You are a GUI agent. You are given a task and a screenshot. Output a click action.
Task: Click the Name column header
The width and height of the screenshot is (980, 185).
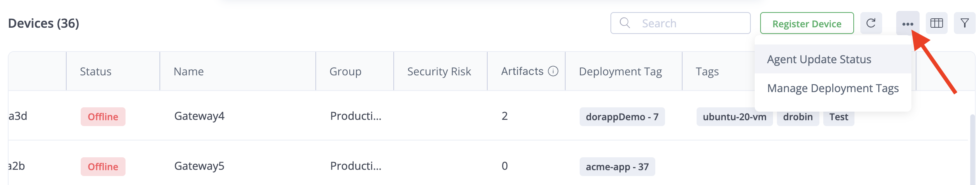[x=189, y=72]
